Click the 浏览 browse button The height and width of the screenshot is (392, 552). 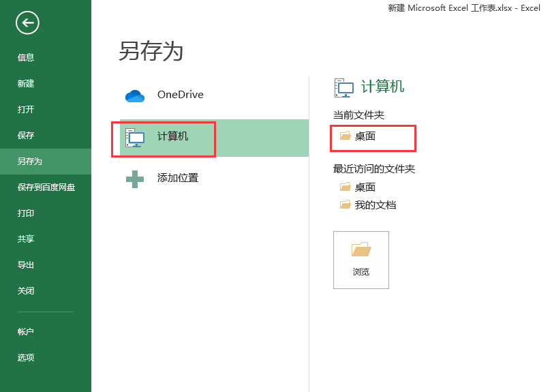[361, 260]
